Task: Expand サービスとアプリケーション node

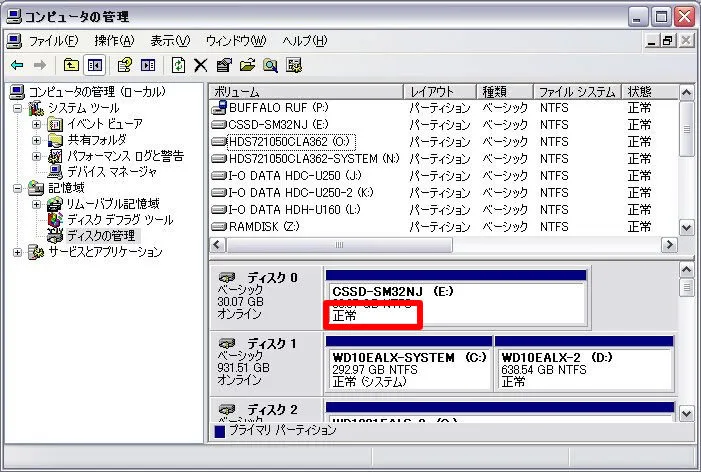Action: click(x=17, y=253)
